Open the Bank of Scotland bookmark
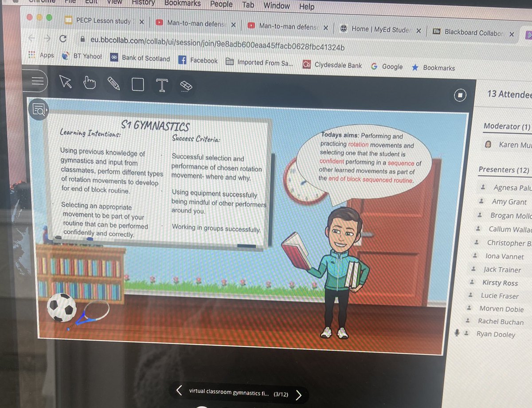 pyautogui.click(x=140, y=58)
